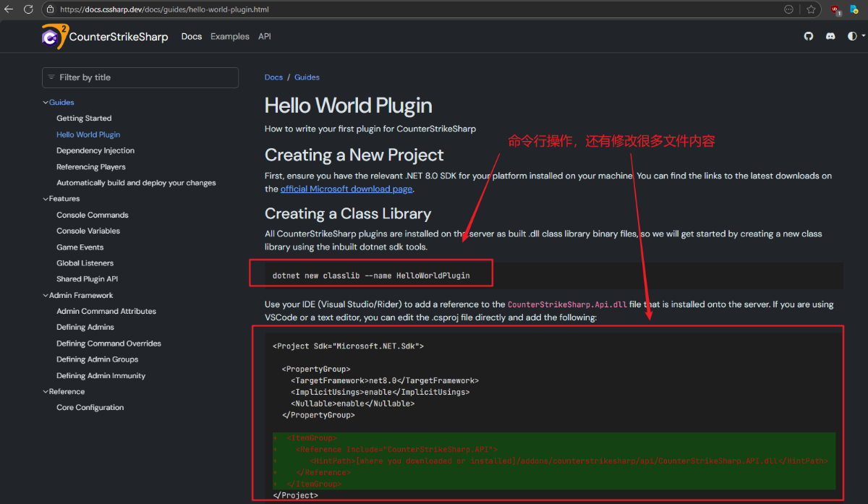Open the Referencing Players guide
The width and height of the screenshot is (868, 504).
coord(91,167)
